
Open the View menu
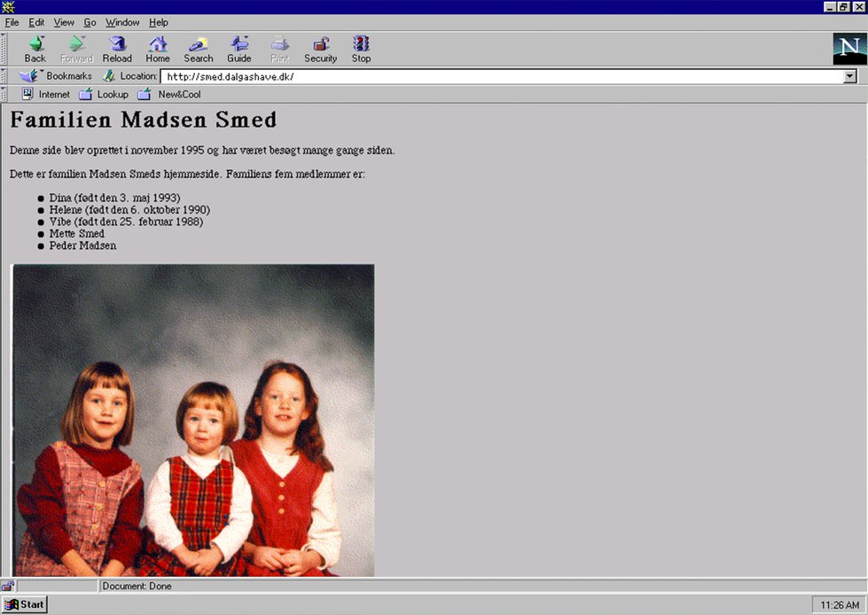coord(64,22)
